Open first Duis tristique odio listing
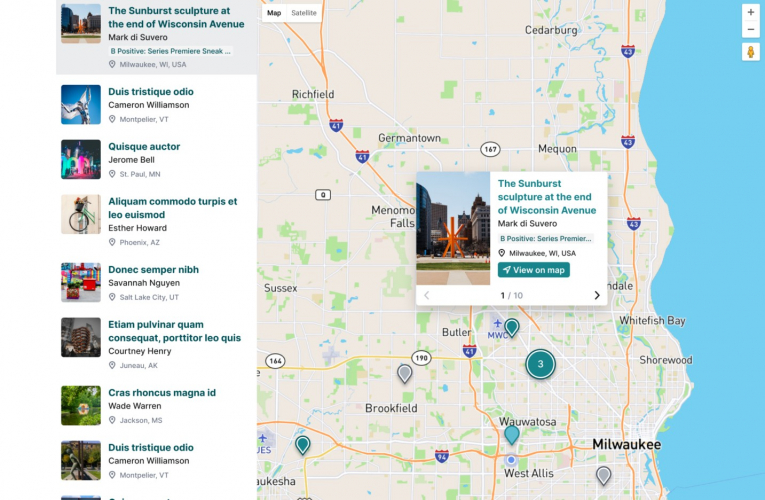The image size is (765, 500). click(x=151, y=92)
